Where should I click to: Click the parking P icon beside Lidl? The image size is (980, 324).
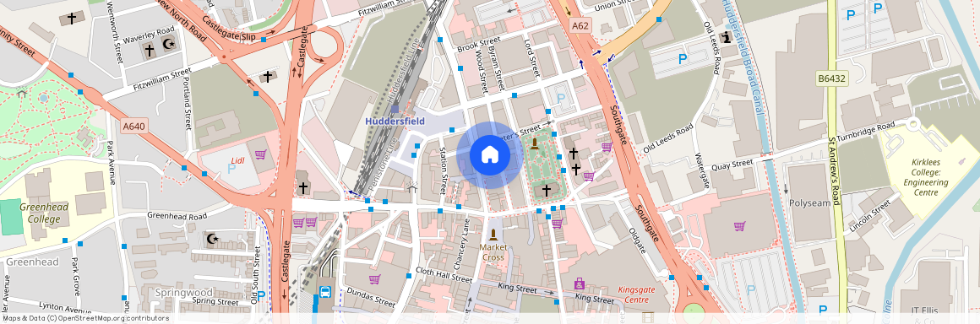coord(231,169)
